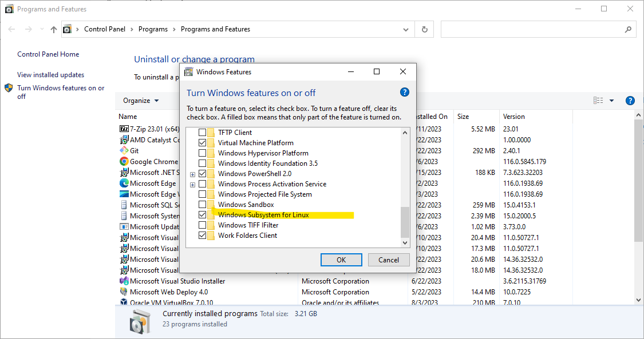Sort by the Size column header
Screen dimensions: 644x339
click(x=476, y=117)
